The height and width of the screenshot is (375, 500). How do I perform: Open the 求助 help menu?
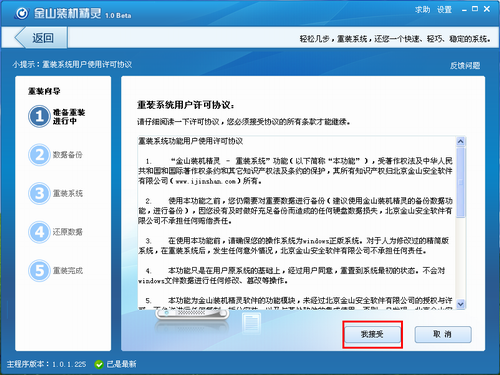click(x=422, y=10)
